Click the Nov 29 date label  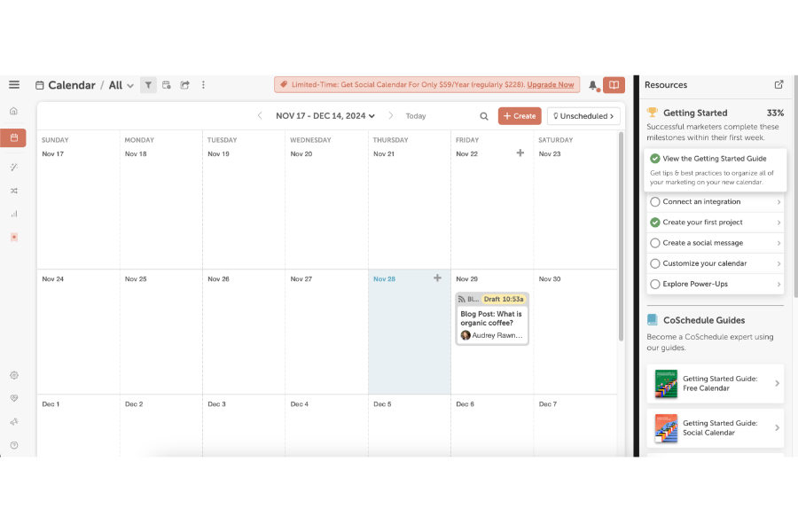pos(466,279)
